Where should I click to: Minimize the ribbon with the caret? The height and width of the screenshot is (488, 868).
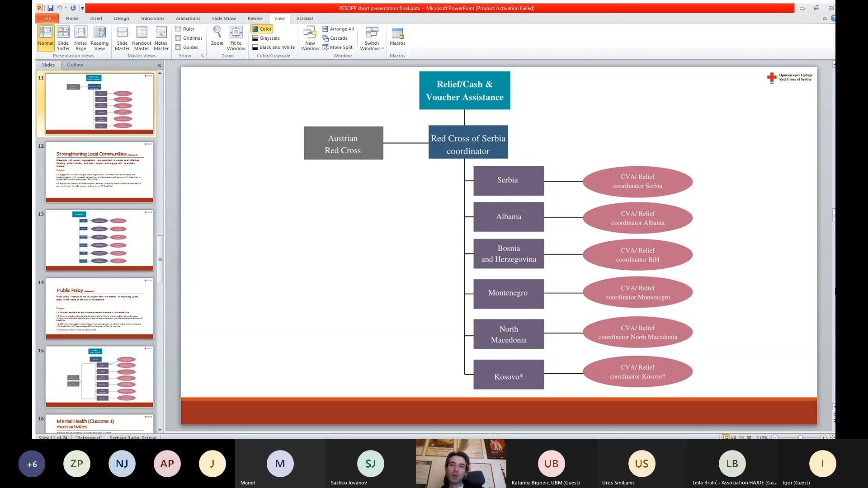click(825, 19)
